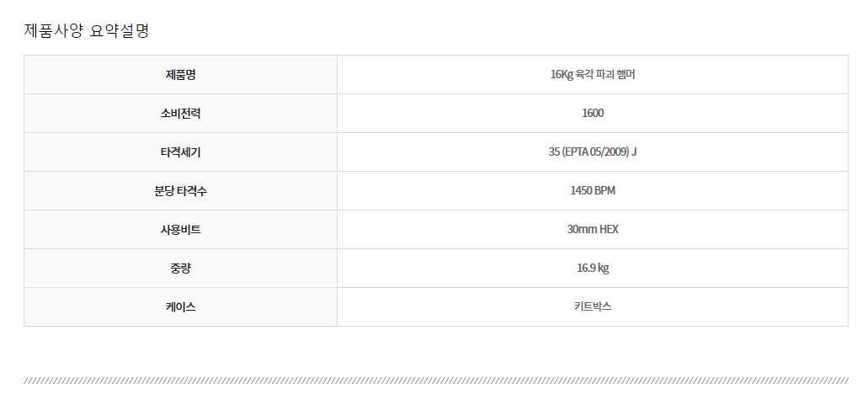Click the 35 (EPTA 05/2009) J value
The image size is (868, 410).
click(593, 152)
